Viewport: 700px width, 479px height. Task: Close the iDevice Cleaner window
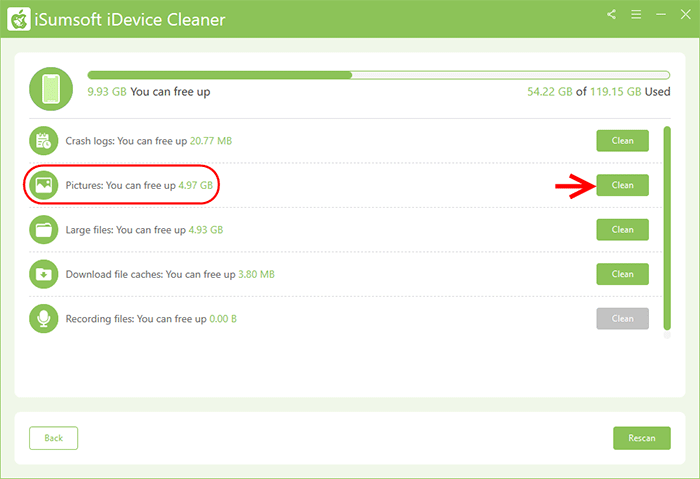pos(685,14)
